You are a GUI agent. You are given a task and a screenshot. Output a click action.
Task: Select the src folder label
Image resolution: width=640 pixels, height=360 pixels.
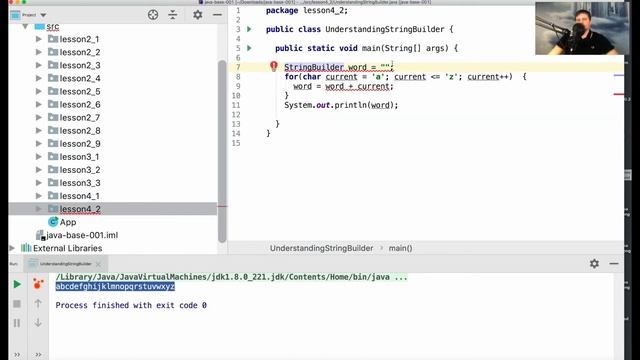53,27
